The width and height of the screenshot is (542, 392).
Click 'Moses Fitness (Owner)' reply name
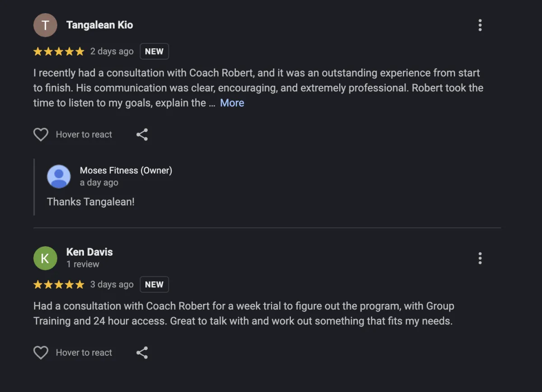click(126, 170)
